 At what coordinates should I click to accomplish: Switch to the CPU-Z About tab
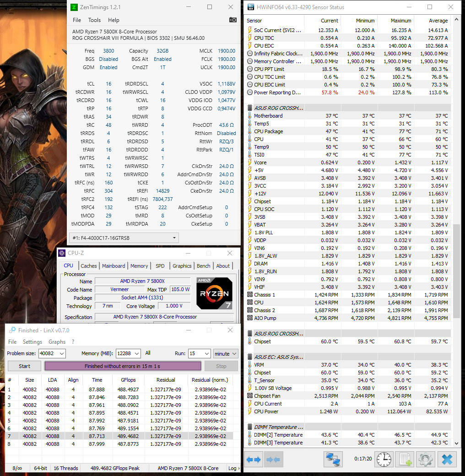click(x=223, y=265)
